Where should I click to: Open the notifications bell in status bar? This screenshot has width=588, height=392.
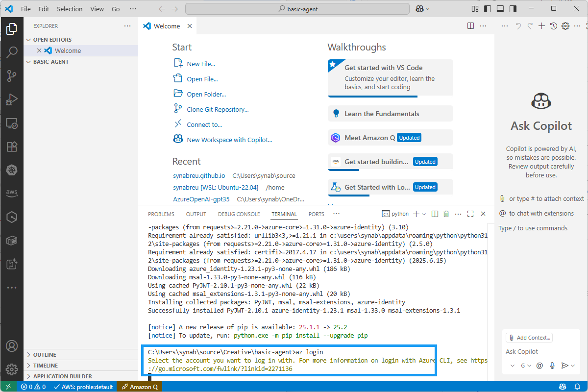[578, 387]
